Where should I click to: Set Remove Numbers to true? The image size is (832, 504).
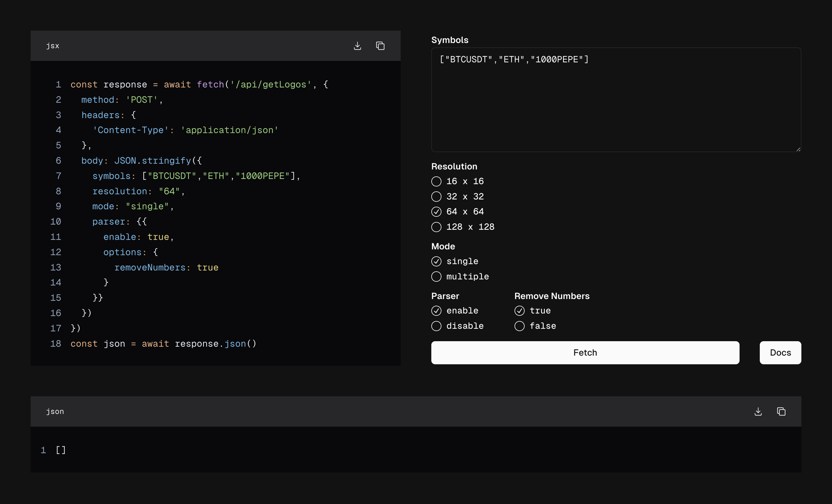519,311
